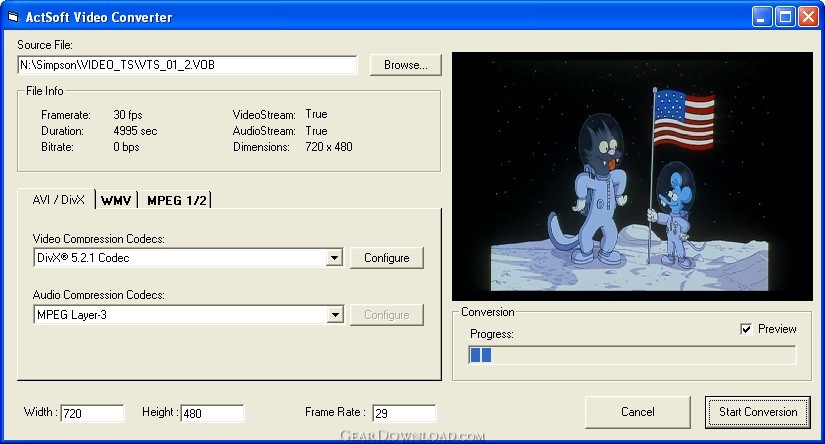Click the conversion progress bar
This screenshot has width=825, height=444.
[x=632, y=355]
